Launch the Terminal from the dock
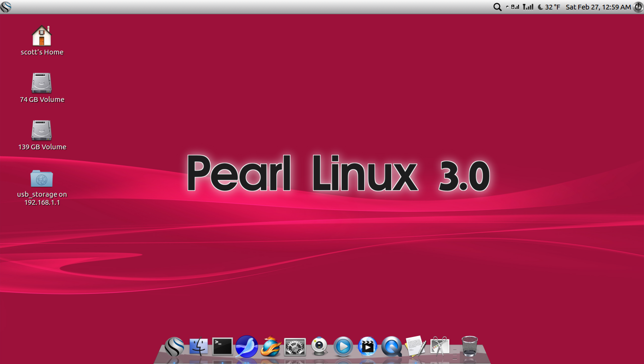644x364 pixels. pos(223,346)
